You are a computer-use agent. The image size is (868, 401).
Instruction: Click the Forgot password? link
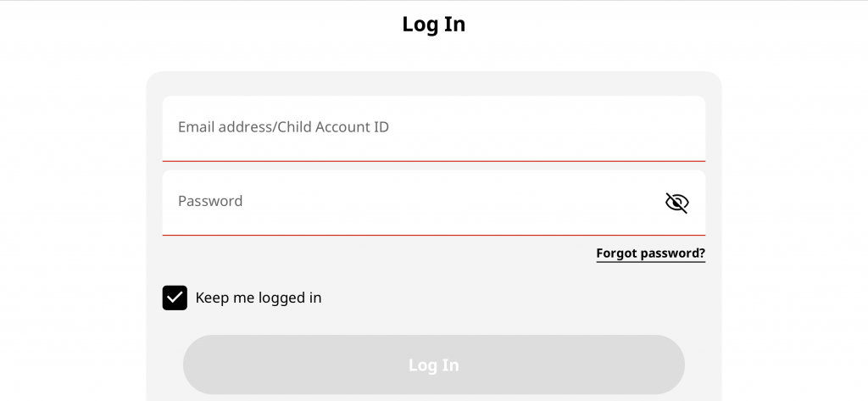[x=650, y=253]
